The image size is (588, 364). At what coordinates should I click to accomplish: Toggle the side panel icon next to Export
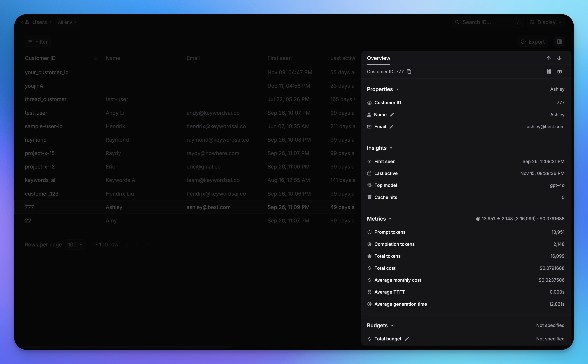559,42
